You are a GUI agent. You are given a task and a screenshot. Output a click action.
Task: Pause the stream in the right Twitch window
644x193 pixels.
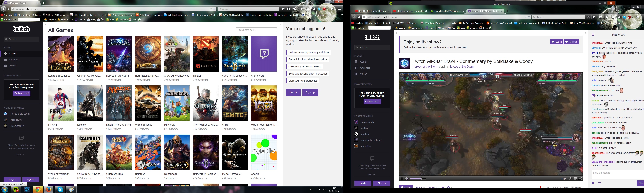[401, 179]
